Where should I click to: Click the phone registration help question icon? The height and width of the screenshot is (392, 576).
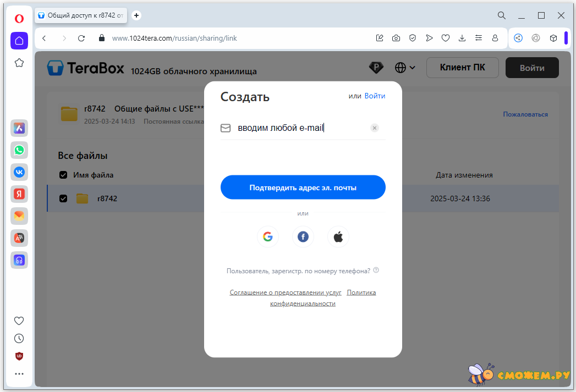[x=376, y=270]
